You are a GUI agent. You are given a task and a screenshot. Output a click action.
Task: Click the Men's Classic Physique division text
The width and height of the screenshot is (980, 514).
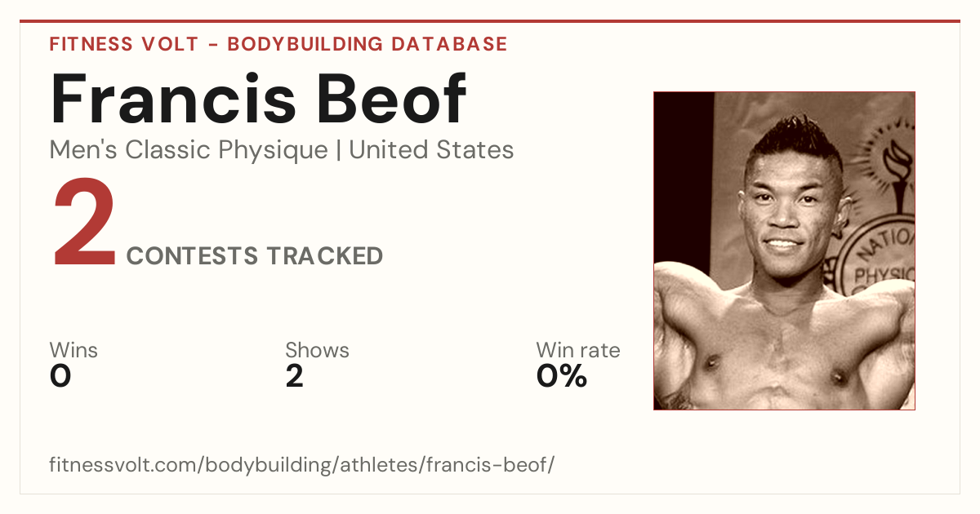[x=189, y=150]
